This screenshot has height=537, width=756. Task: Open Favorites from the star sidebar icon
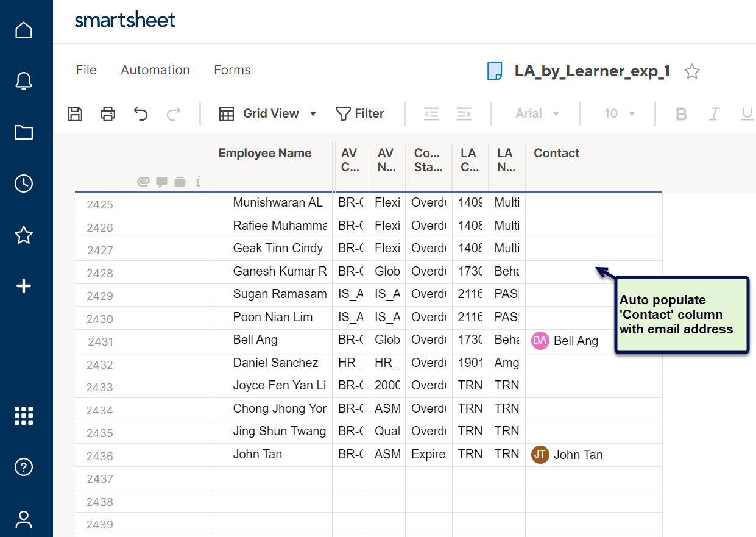click(24, 235)
